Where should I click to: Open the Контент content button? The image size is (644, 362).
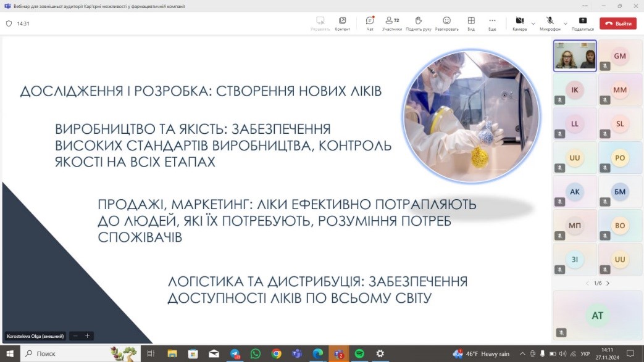(342, 23)
